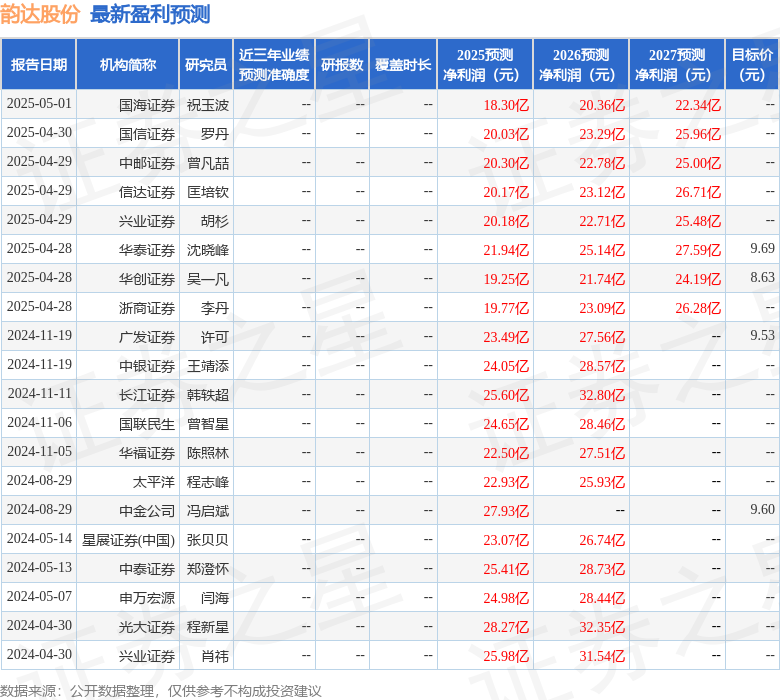Click the 数据来源 disclaimer footer text
The image size is (780, 700).
pos(161,691)
